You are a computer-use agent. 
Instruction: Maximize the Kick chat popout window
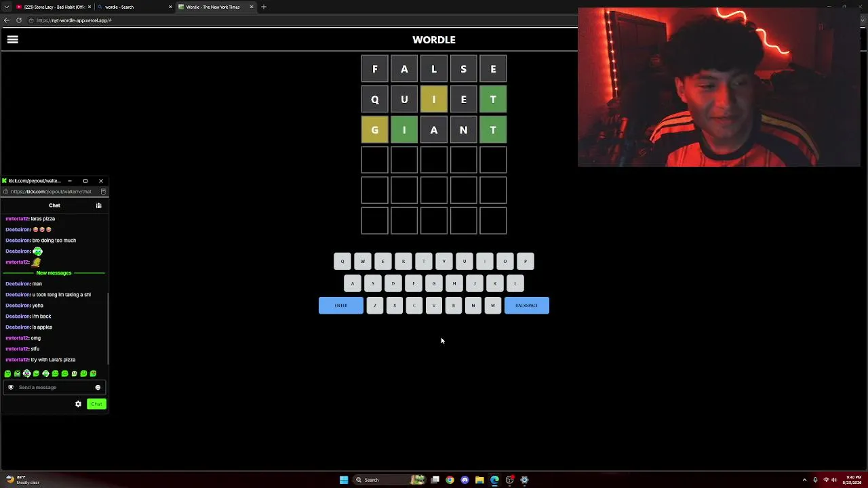[x=85, y=181]
